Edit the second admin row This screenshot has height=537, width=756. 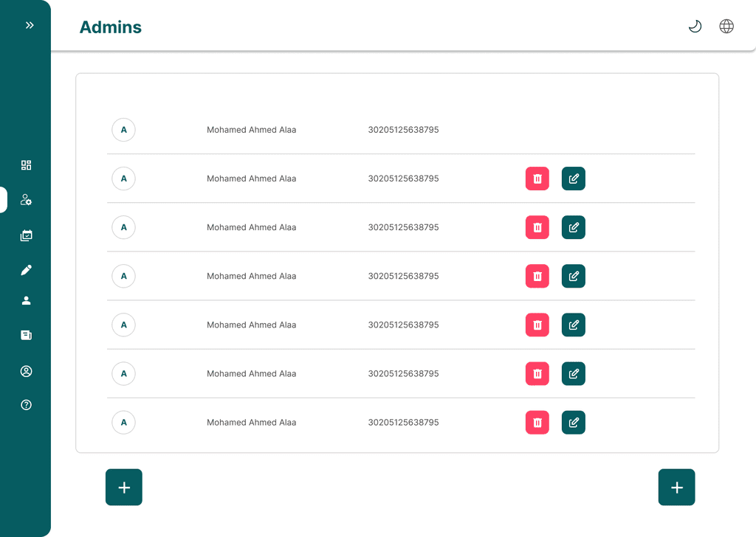[574, 179]
